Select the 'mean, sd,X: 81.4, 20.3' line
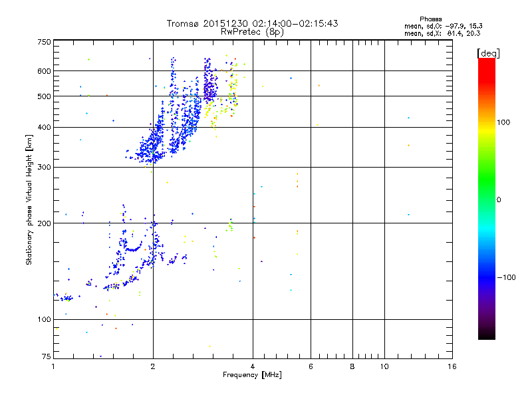Viewport: 532px width, 399px height. tap(442, 33)
